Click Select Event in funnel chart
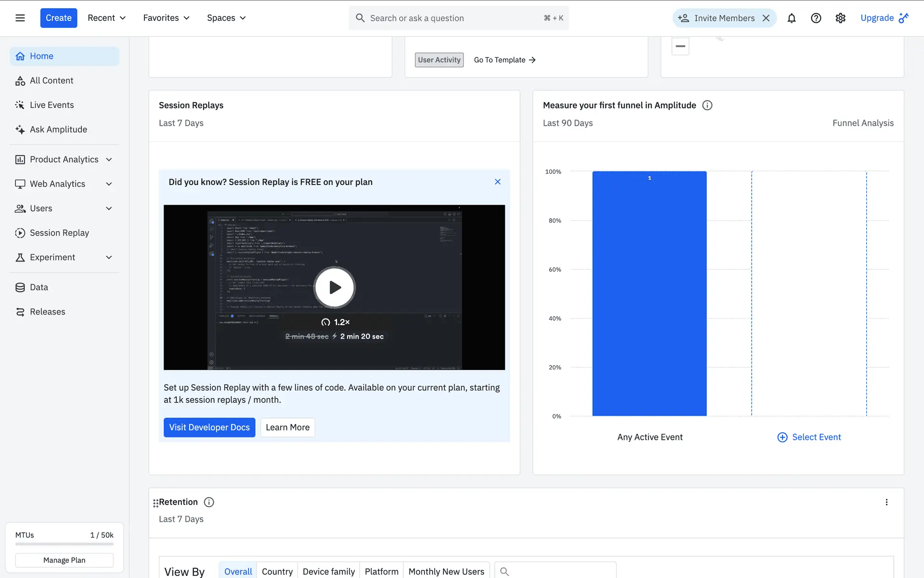Screen dimensions: 924x578 pyautogui.click(x=809, y=437)
